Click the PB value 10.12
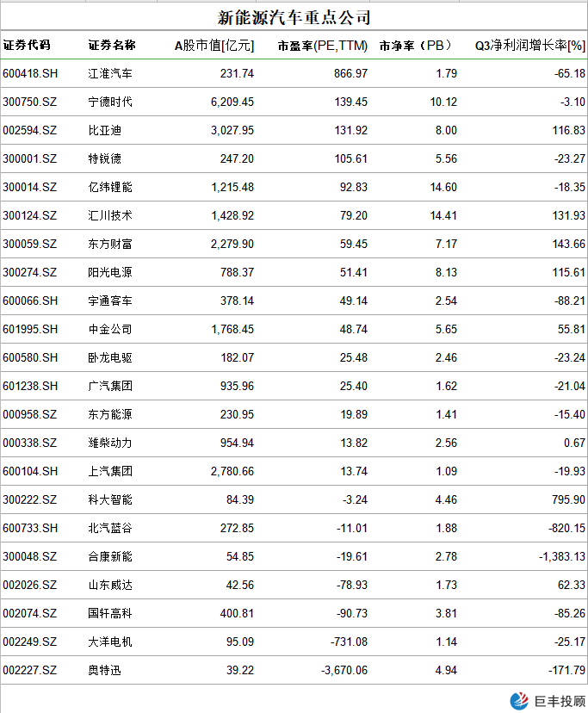Viewport: 588px width, 713px height. [443, 102]
